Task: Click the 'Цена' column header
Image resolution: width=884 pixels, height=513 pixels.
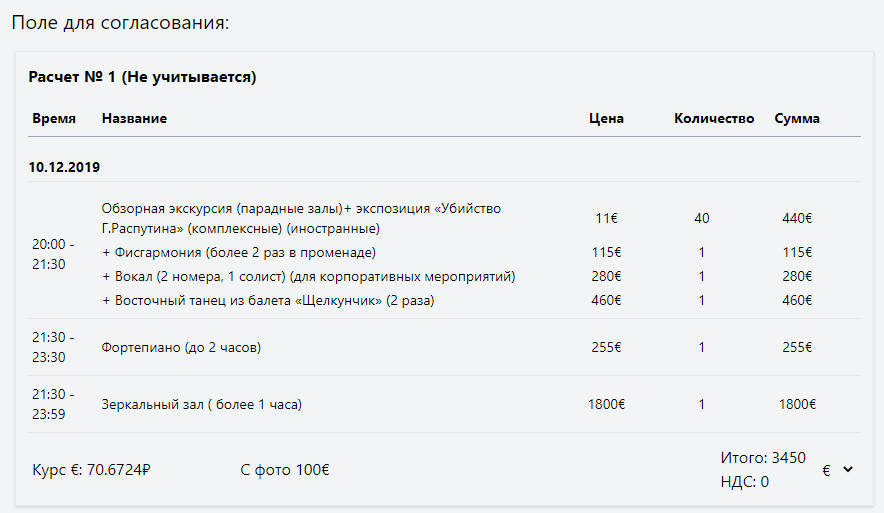Action: 606,118
